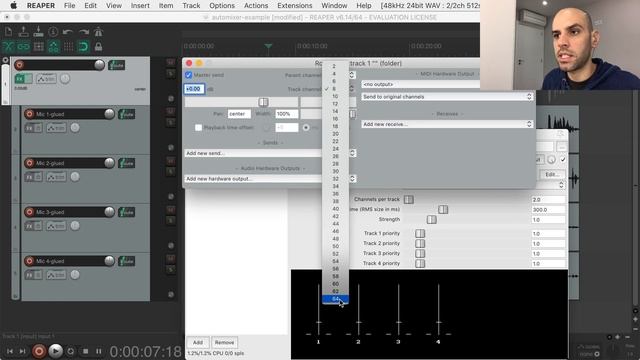Open FX for Mic 1-glued track

point(29,128)
